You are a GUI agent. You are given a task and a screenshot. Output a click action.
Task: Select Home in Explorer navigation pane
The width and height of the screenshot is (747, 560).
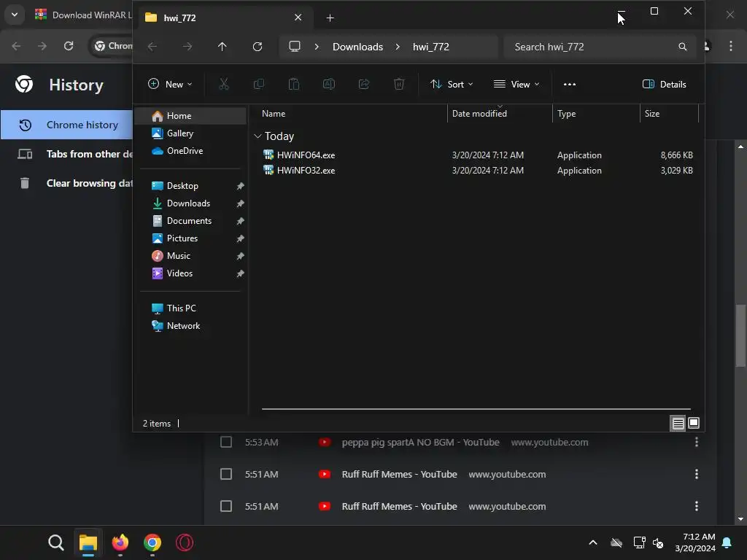190,116
